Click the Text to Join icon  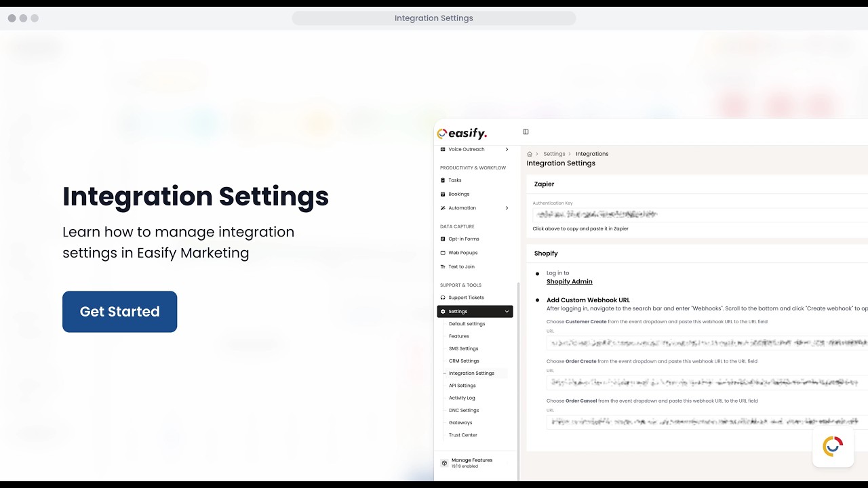point(443,266)
